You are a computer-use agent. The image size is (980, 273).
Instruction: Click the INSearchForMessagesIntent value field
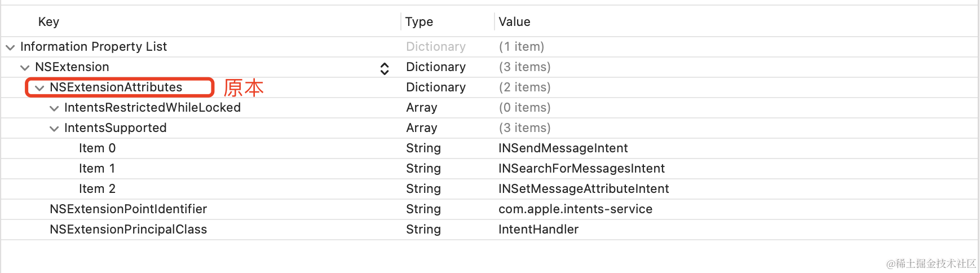click(581, 169)
